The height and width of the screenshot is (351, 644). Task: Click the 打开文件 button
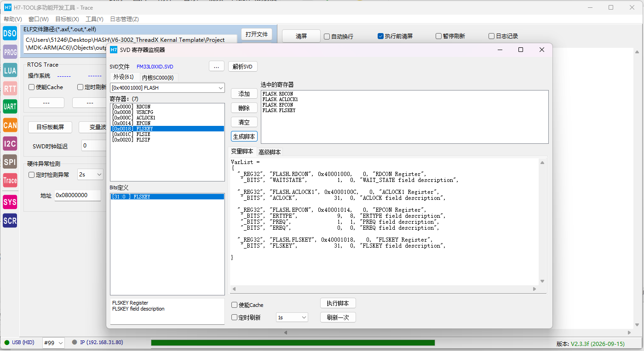257,34
